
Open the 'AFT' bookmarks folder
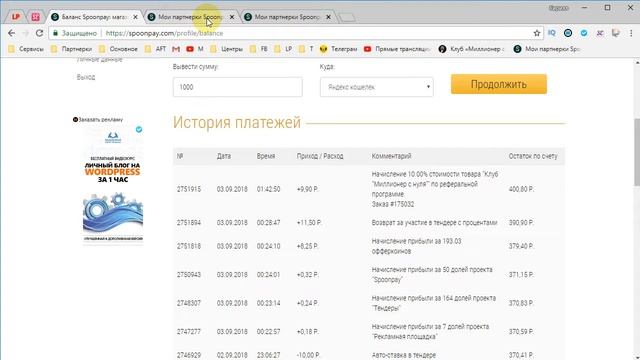156,49
